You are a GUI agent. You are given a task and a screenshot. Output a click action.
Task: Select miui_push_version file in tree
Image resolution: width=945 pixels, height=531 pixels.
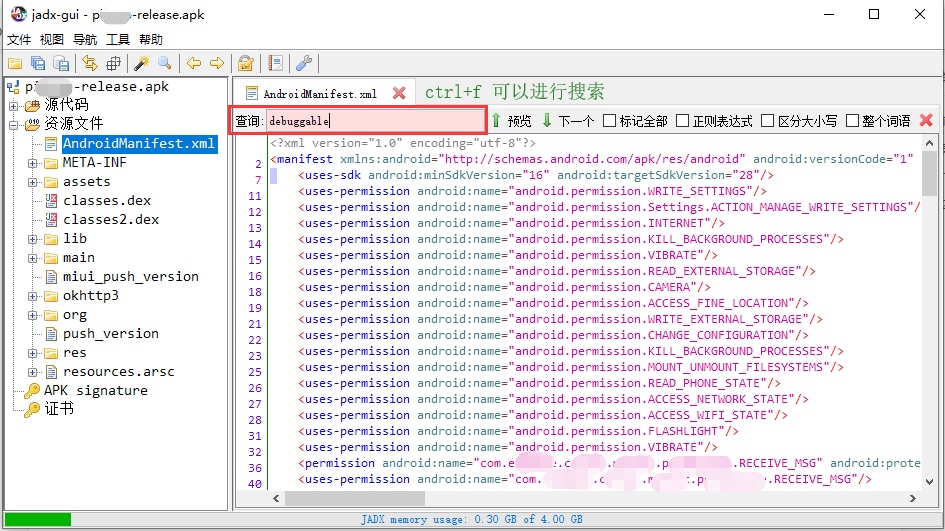point(131,277)
